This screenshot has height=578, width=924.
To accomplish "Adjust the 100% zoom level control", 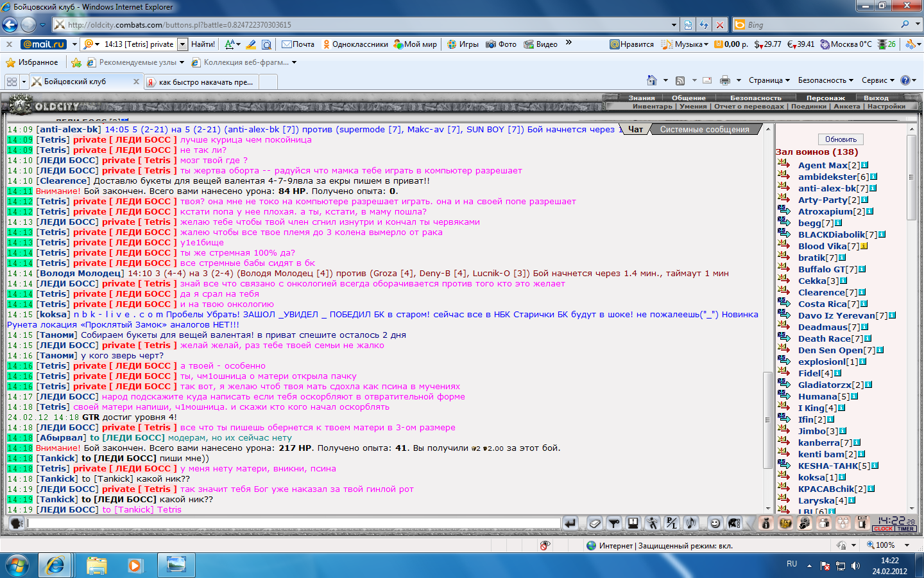I will pyautogui.click(x=888, y=545).
